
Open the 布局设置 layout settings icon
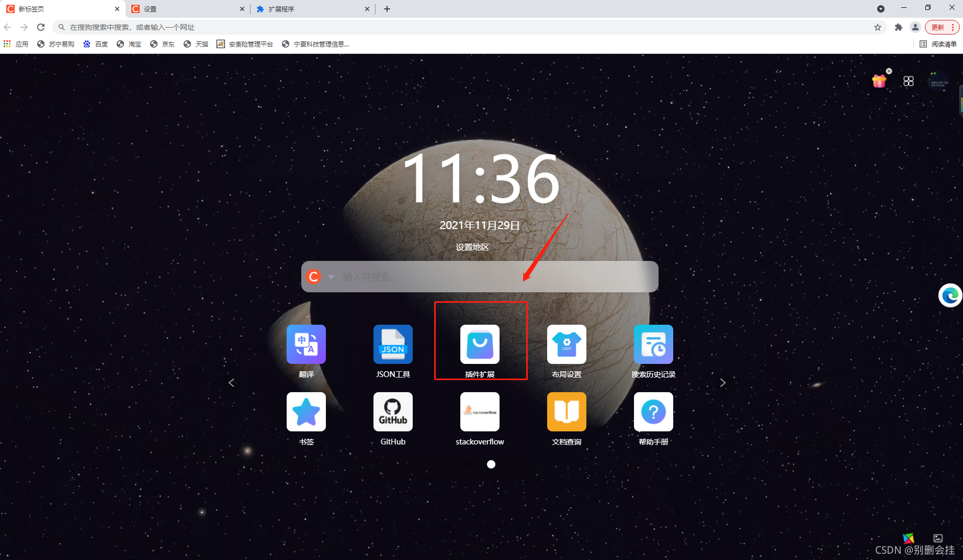pyautogui.click(x=567, y=344)
